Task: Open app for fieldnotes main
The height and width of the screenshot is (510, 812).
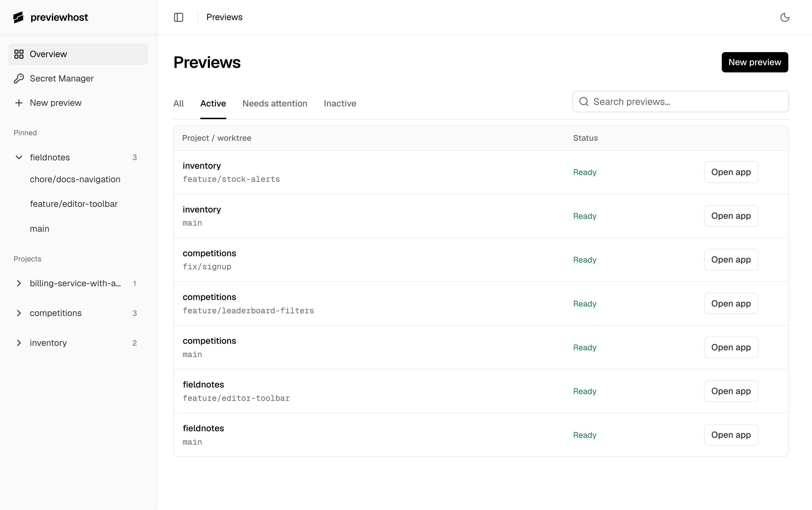Action: point(731,435)
